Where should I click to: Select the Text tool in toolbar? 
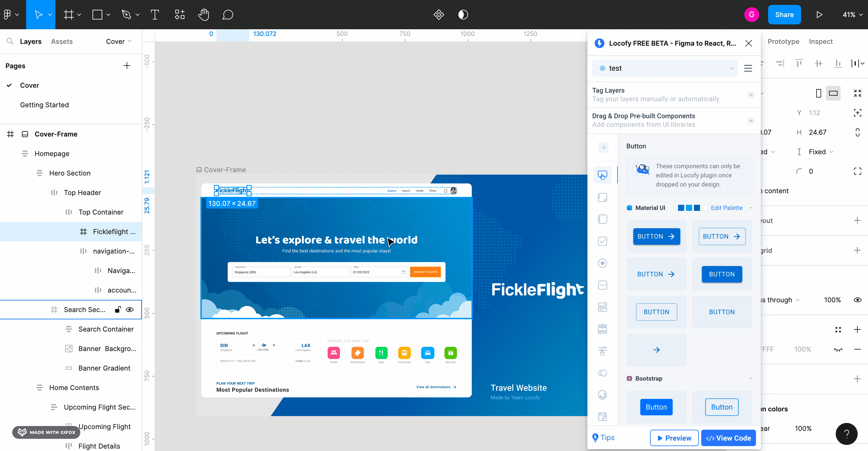point(155,15)
